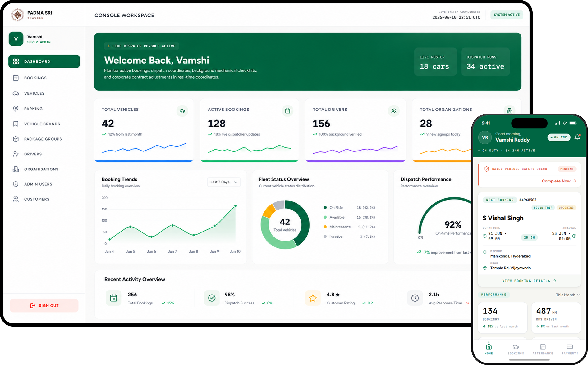
Task: Click booking number #4948503
Action: coord(528,200)
